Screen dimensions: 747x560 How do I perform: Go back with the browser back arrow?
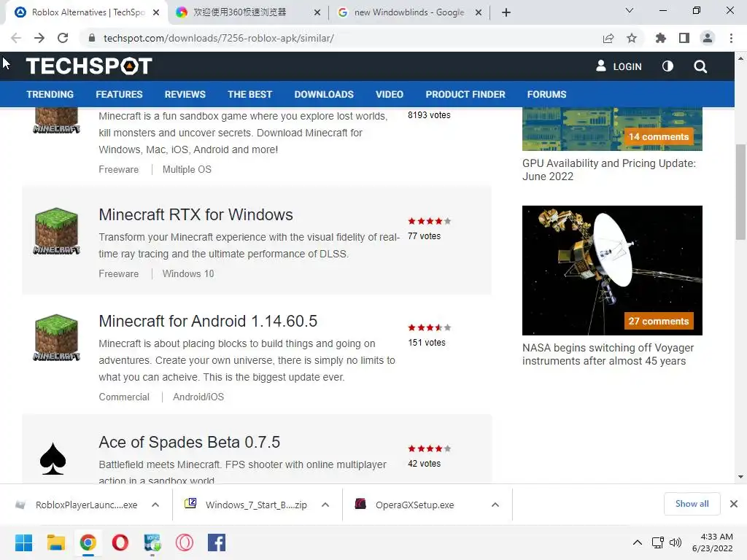point(16,38)
